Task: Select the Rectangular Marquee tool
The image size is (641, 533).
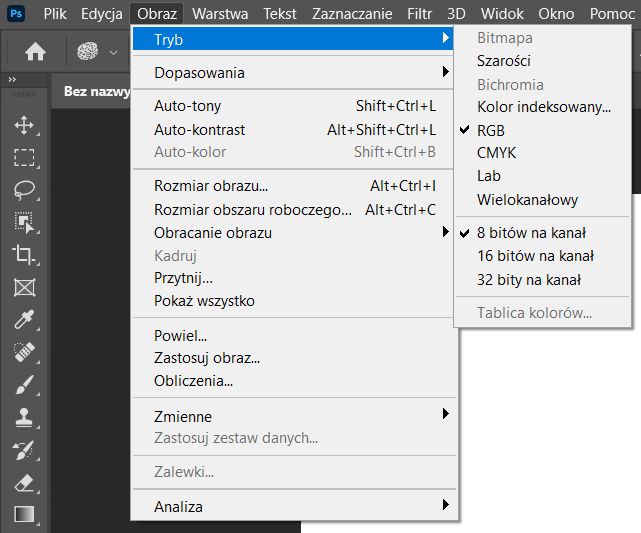Action: (x=24, y=157)
